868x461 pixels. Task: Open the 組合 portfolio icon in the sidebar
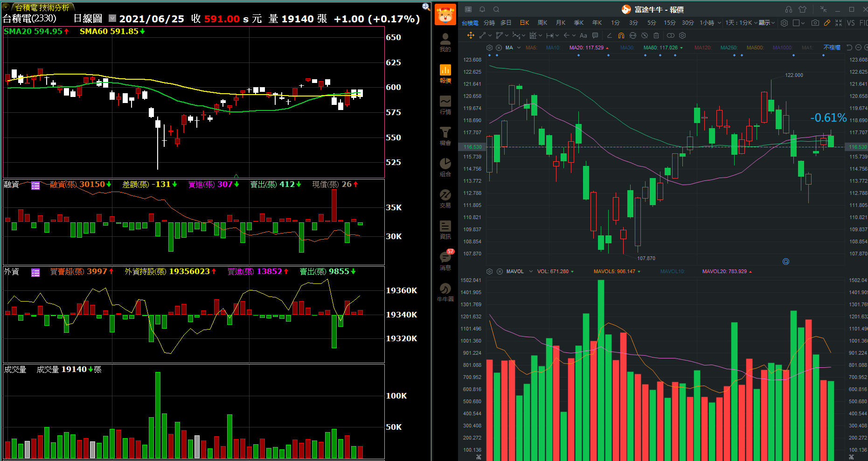(x=445, y=167)
